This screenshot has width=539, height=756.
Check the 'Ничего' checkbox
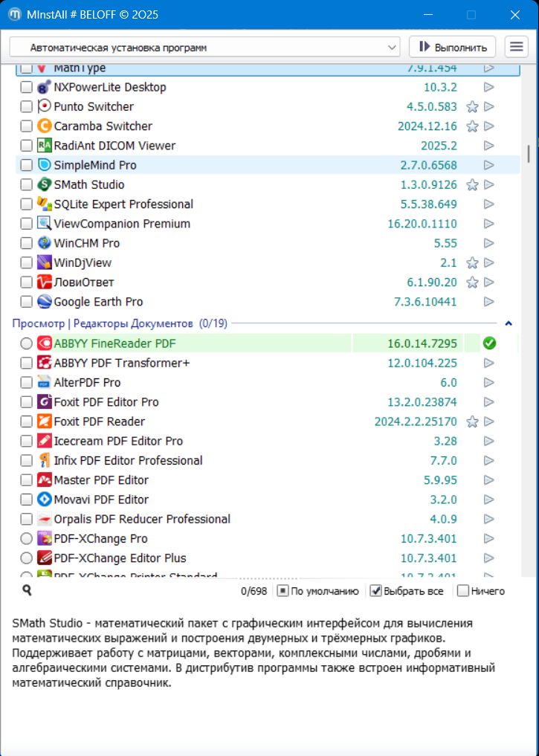463,591
